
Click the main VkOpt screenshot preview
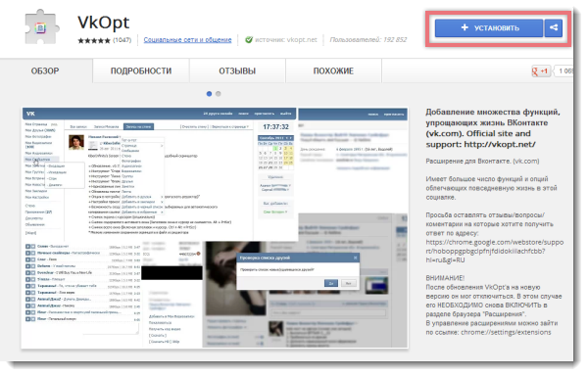(x=215, y=228)
